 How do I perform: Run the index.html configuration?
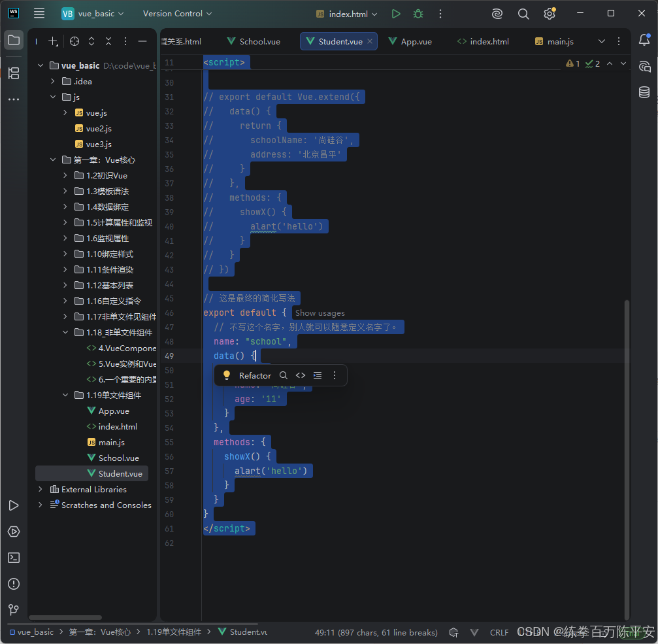396,14
